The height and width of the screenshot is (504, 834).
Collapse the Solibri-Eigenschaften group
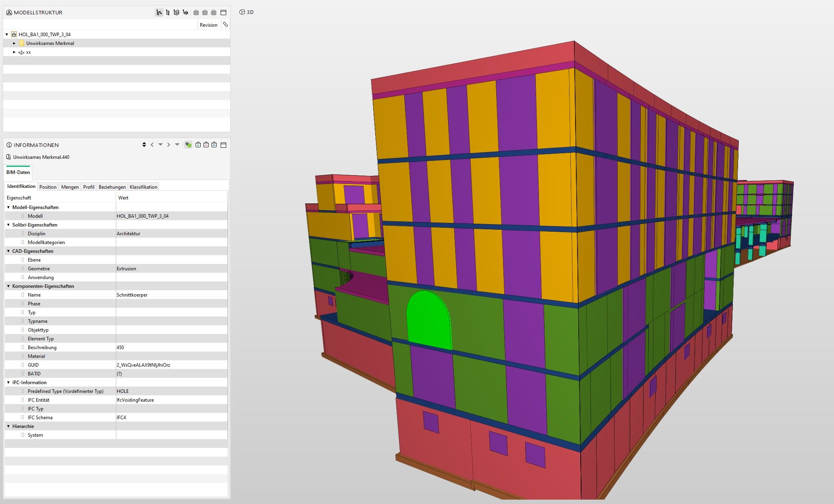[8, 225]
